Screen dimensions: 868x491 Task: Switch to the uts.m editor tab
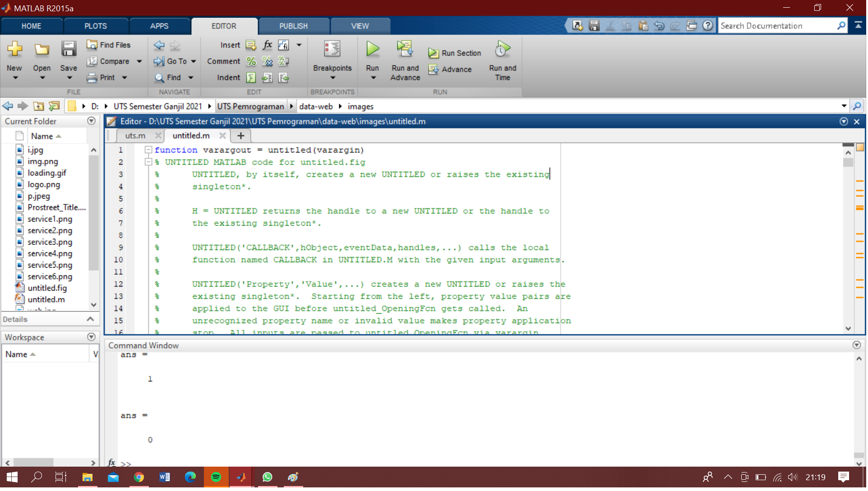tap(135, 136)
